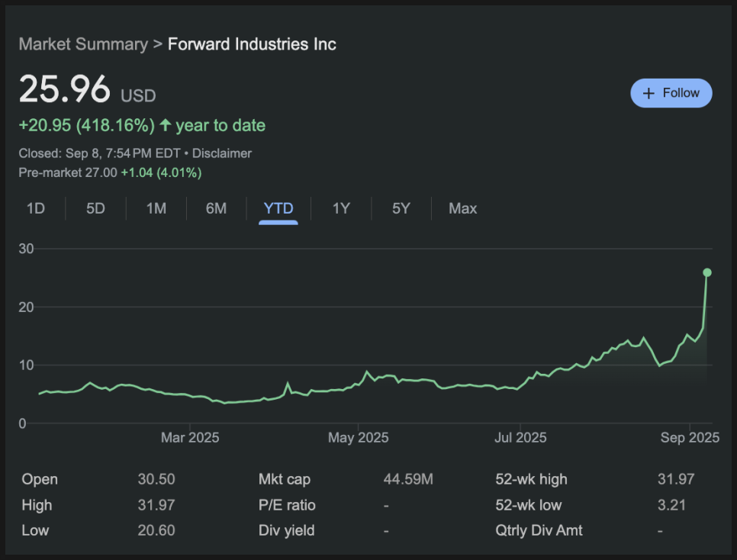Viewport: 737px width, 560px height.
Task: Switch chart to 5D range
Action: coord(95,208)
